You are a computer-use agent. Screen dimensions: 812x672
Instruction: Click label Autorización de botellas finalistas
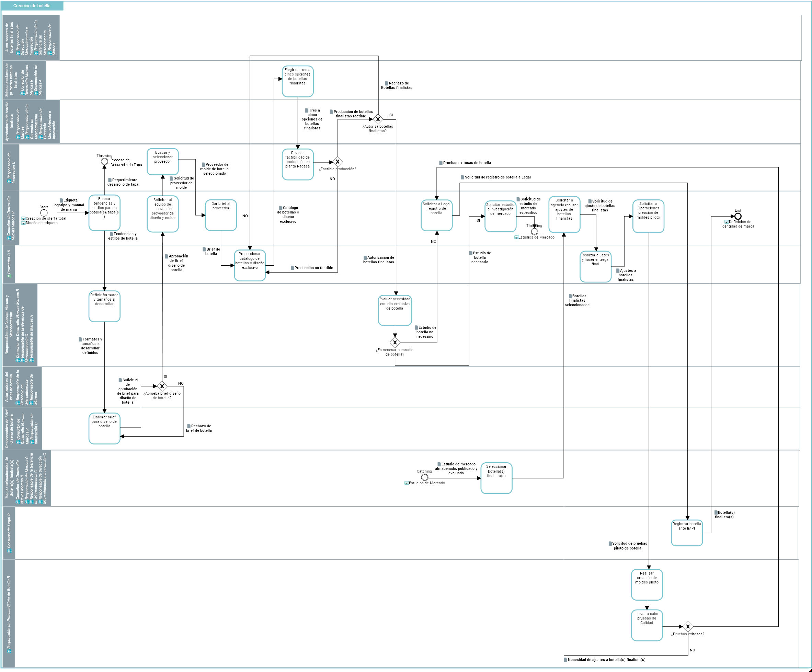tap(379, 260)
